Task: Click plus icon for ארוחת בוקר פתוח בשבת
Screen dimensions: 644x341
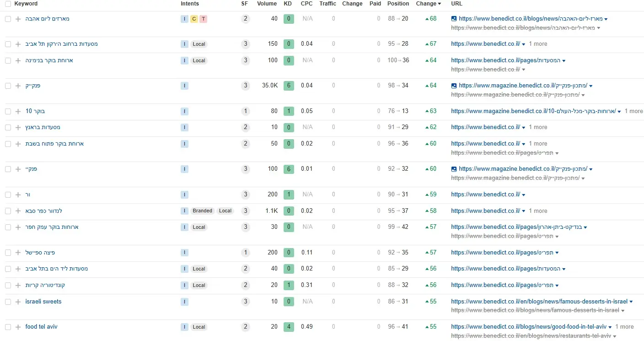Action: point(18,144)
